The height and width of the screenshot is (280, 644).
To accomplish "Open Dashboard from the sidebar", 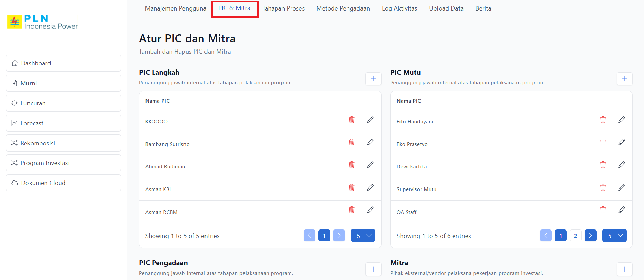I will (63, 63).
